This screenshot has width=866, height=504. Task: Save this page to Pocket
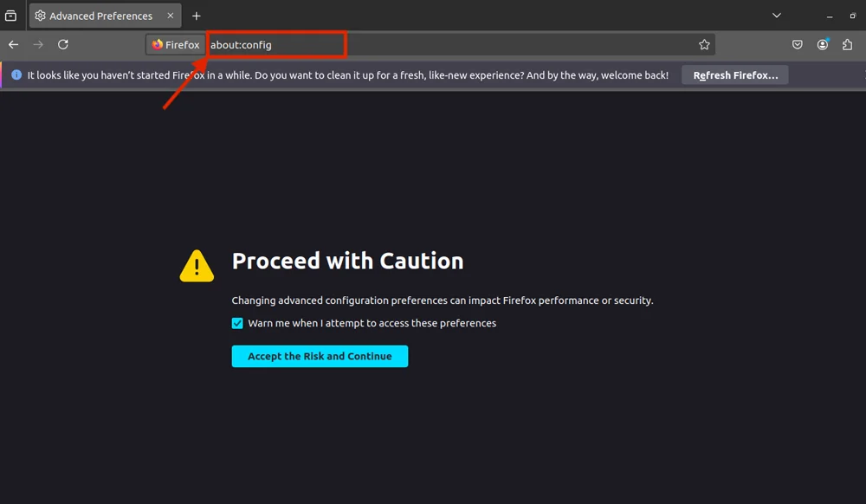797,44
